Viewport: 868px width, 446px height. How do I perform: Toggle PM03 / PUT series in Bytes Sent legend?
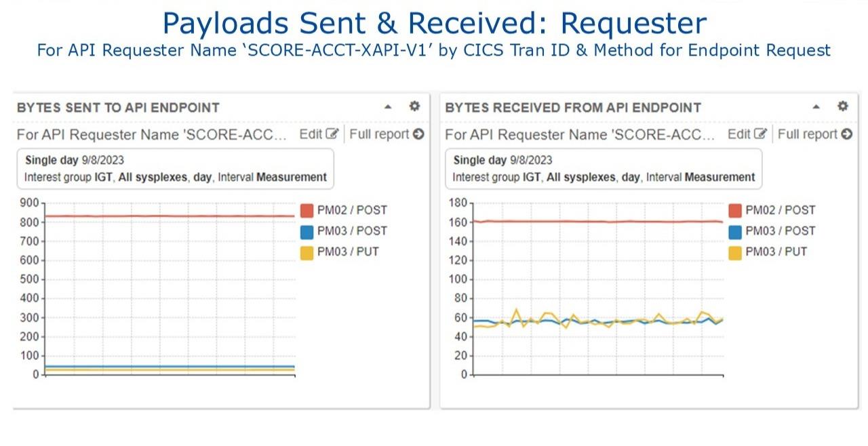coord(340,252)
